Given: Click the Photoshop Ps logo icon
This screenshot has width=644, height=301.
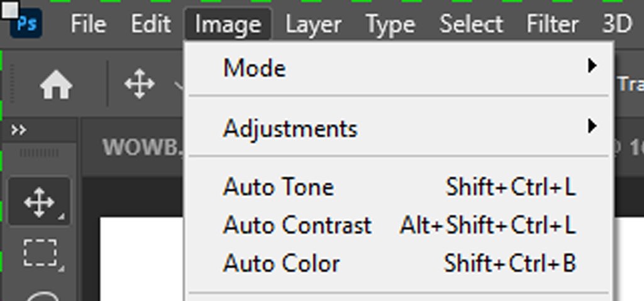Looking at the screenshot, I should coord(26,24).
